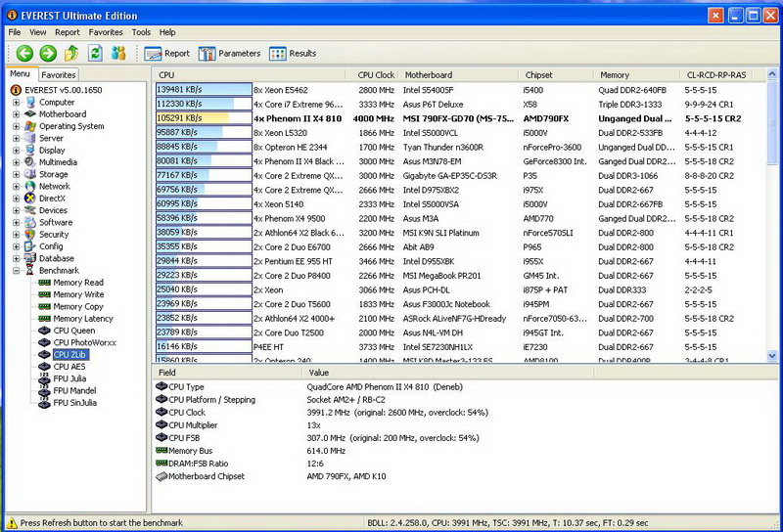Viewport: 783px width, 532px height.
Task: Click the highlighted 105291 KB/s result bar
Action: tap(204, 118)
